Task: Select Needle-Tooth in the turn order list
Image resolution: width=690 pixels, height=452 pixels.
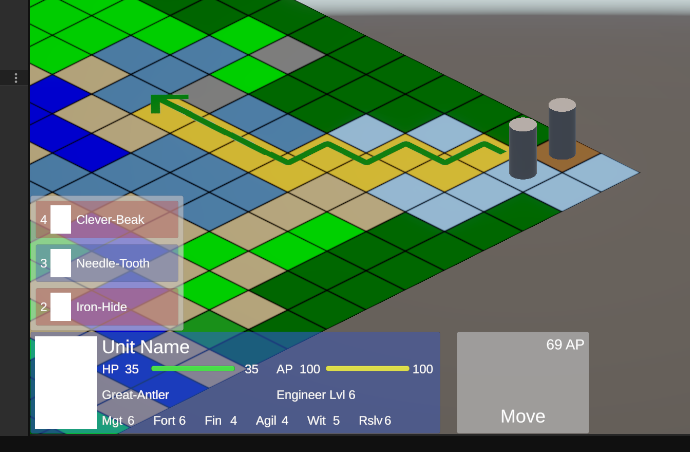Action: [x=107, y=263]
